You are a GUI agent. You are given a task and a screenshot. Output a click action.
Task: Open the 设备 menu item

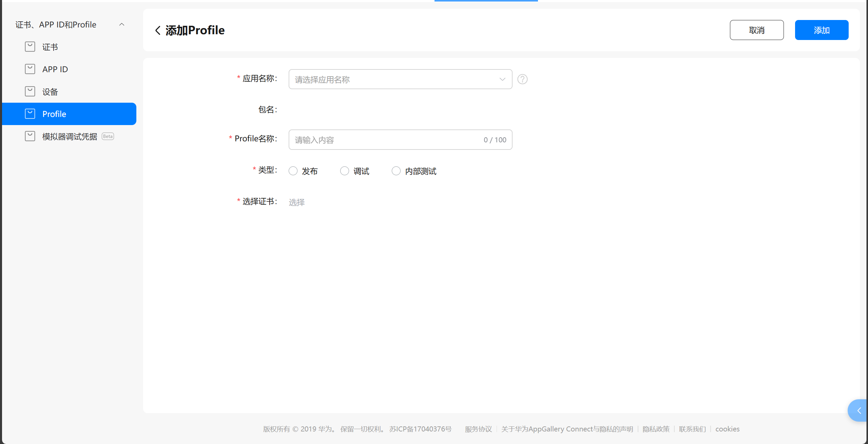(50, 92)
